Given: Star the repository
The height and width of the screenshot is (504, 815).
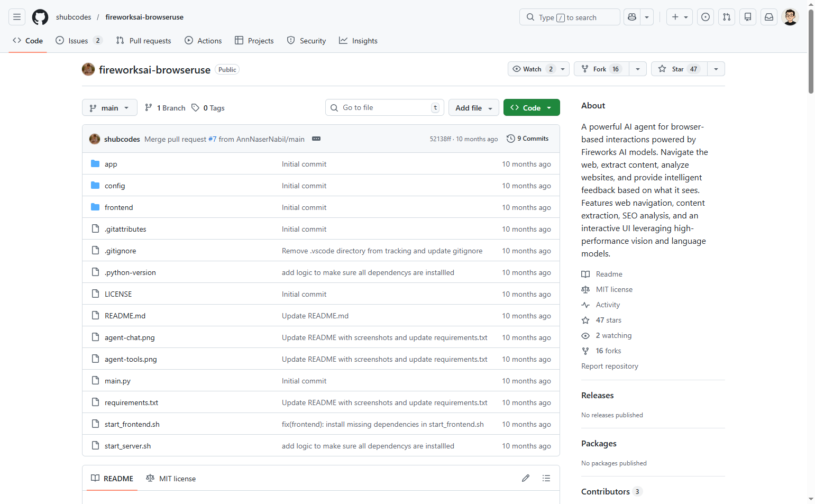Looking at the screenshot, I should click(x=679, y=69).
